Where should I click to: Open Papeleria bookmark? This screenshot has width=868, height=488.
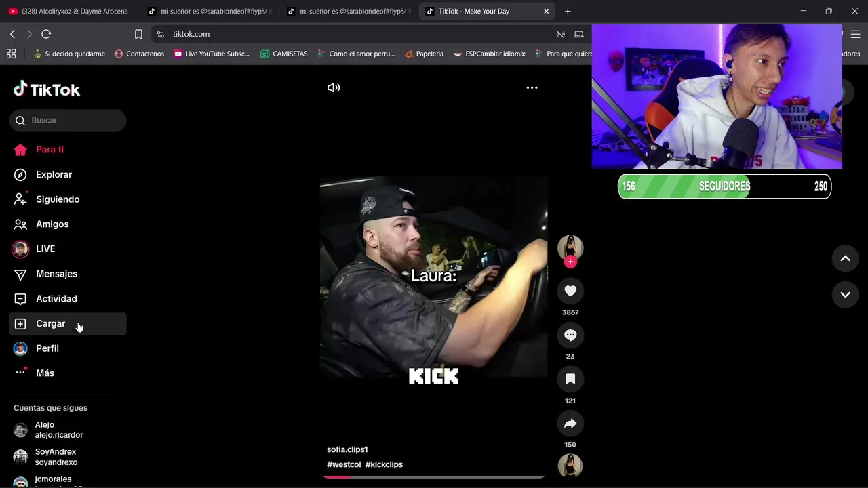[424, 54]
